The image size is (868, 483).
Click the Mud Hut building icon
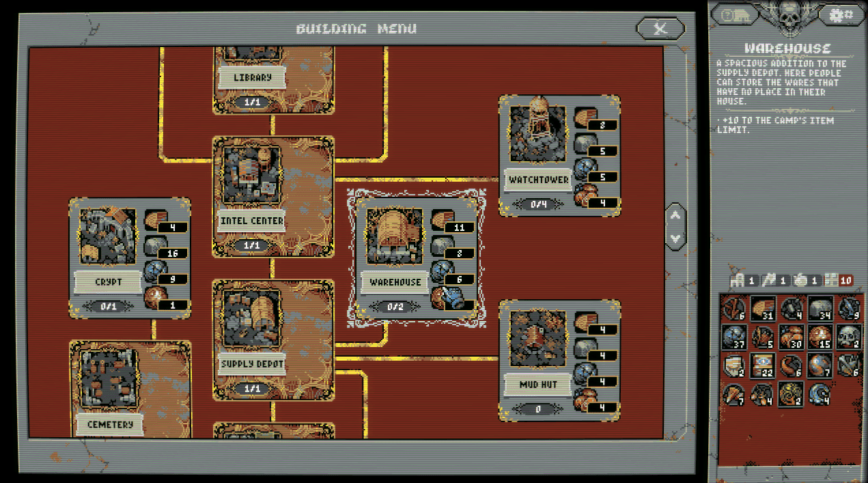(x=538, y=339)
